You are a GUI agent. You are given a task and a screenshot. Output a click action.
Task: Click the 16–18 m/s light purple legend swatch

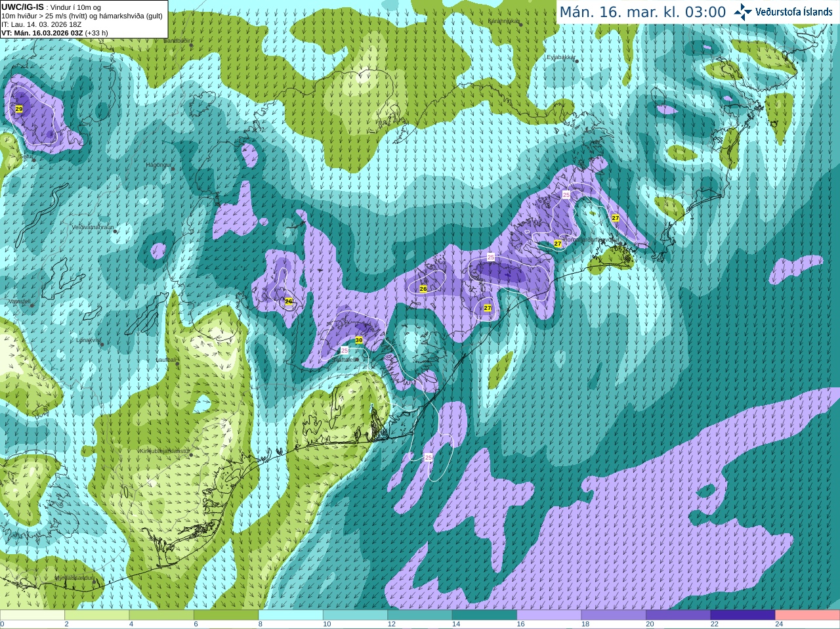click(549, 615)
